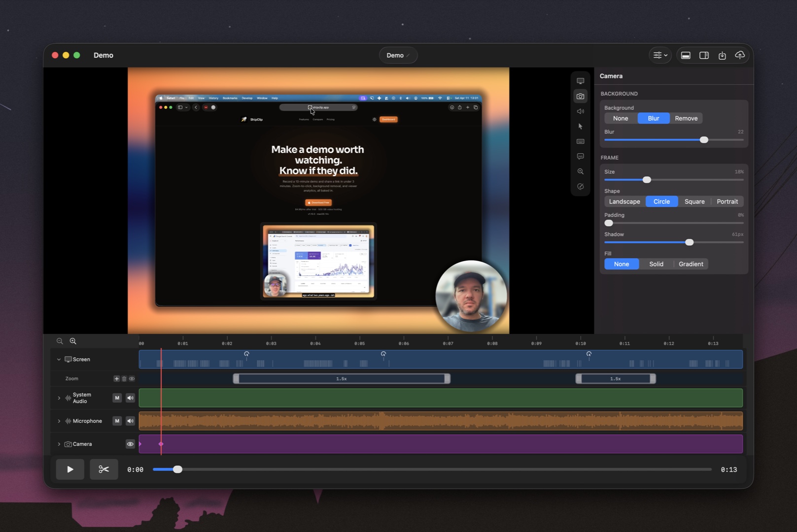
Task: Open the settings sliders dropdown menu
Action: [660, 55]
